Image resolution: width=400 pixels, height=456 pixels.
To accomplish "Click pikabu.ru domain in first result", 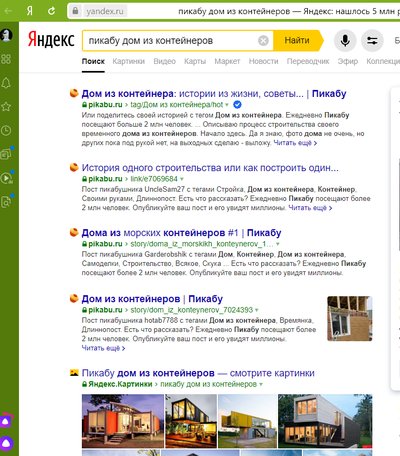I will 105,105.
